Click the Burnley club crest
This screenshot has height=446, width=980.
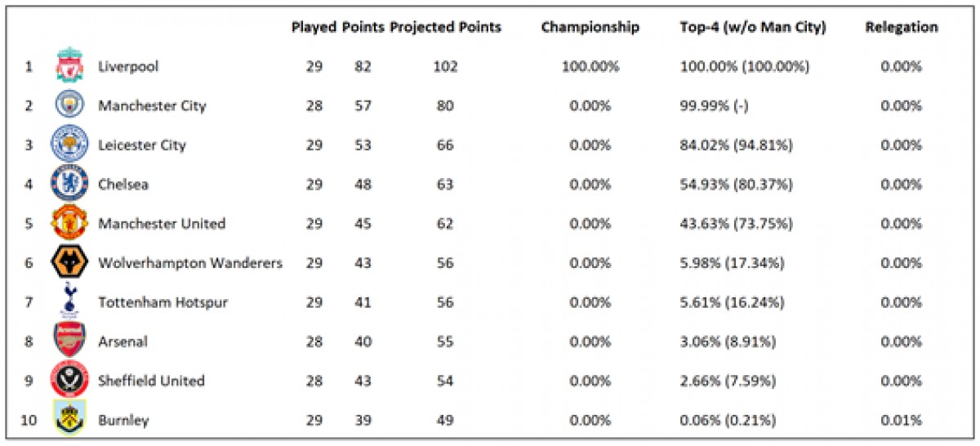(x=69, y=419)
